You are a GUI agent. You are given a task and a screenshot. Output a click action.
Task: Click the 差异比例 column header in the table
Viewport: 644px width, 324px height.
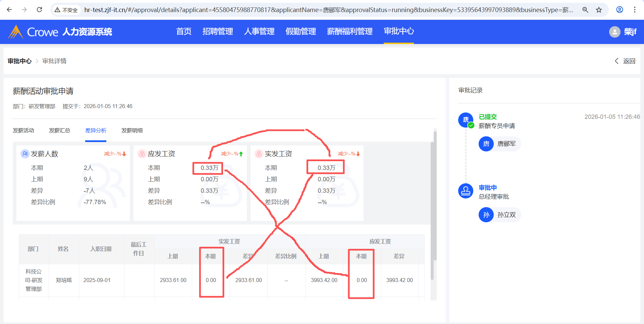click(x=286, y=257)
